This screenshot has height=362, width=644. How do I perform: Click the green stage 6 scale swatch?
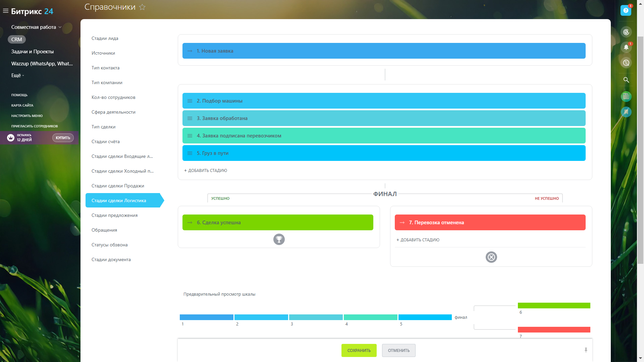point(554,305)
